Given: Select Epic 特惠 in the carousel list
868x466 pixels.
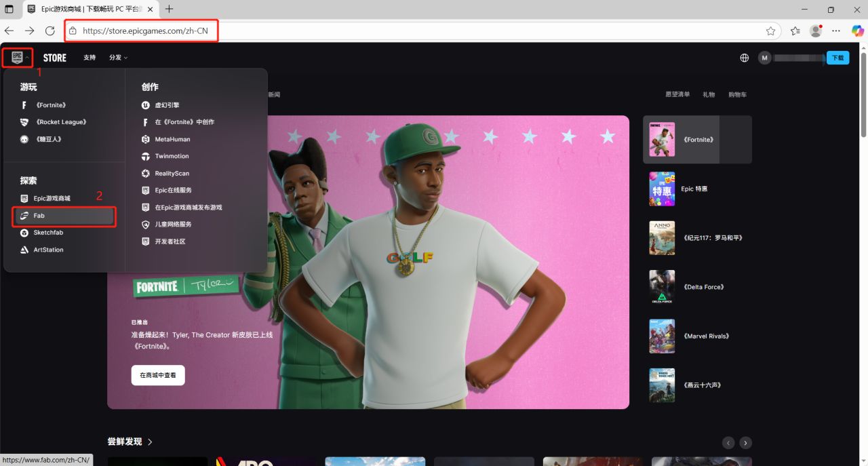Looking at the screenshot, I should coord(697,189).
